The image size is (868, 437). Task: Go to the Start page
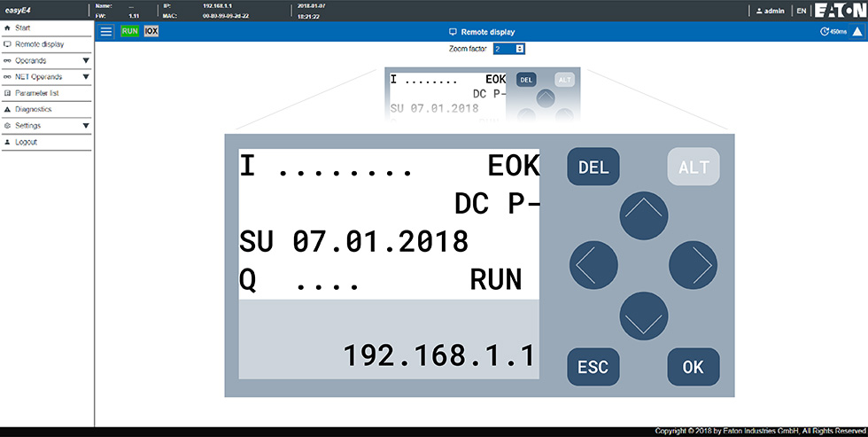click(x=46, y=27)
